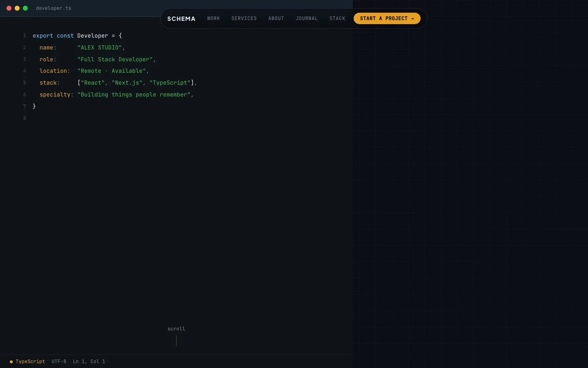Click the location property key
Screen dimensions: 588x368
tap(53, 71)
